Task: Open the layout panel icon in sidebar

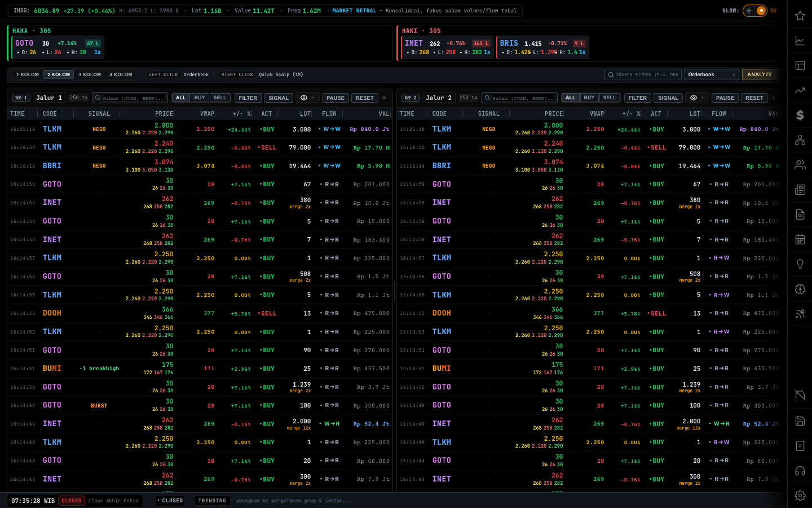Action: tap(800, 65)
